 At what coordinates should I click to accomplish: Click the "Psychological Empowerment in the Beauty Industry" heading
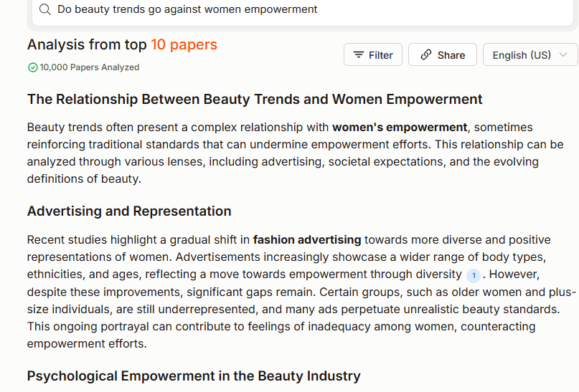[194, 376]
